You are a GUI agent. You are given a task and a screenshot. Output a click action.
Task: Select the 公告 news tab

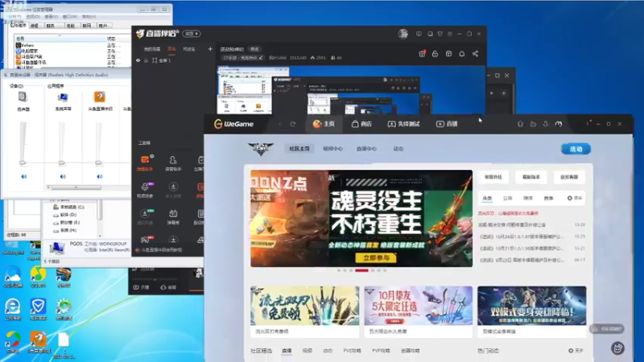point(508,198)
